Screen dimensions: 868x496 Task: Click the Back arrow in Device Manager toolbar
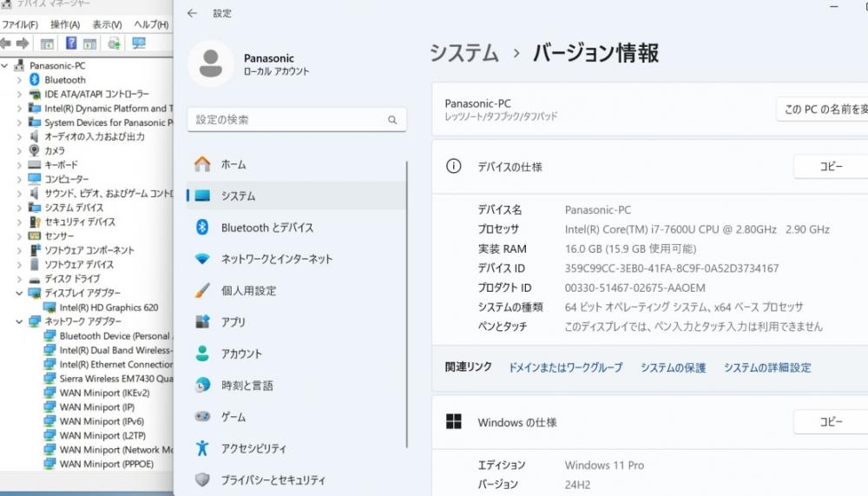click(x=5, y=43)
